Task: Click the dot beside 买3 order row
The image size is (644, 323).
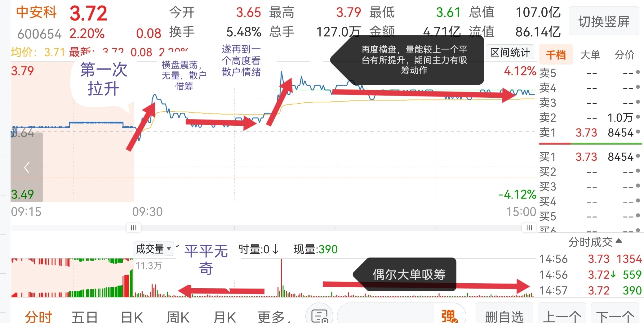Action: tap(638, 186)
